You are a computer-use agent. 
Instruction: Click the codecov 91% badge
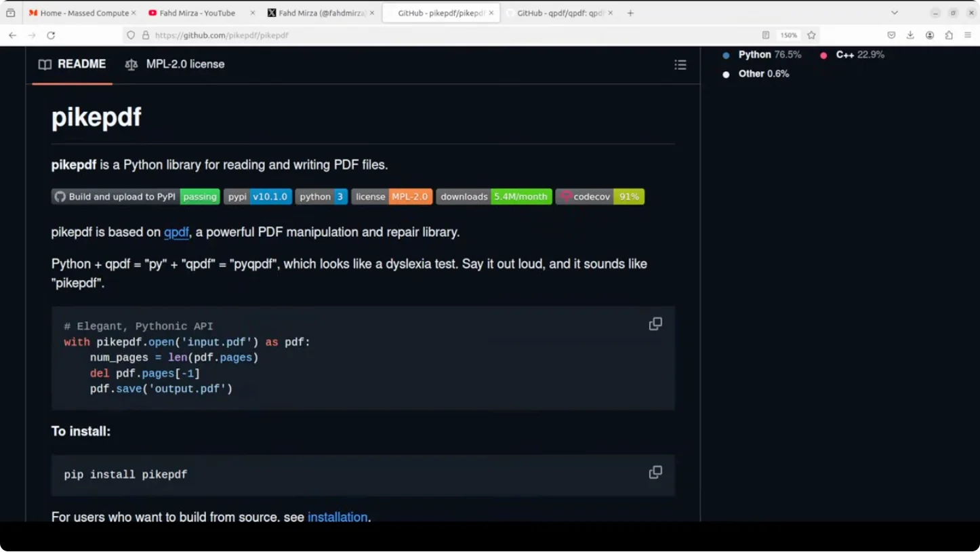(x=600, y=197)
